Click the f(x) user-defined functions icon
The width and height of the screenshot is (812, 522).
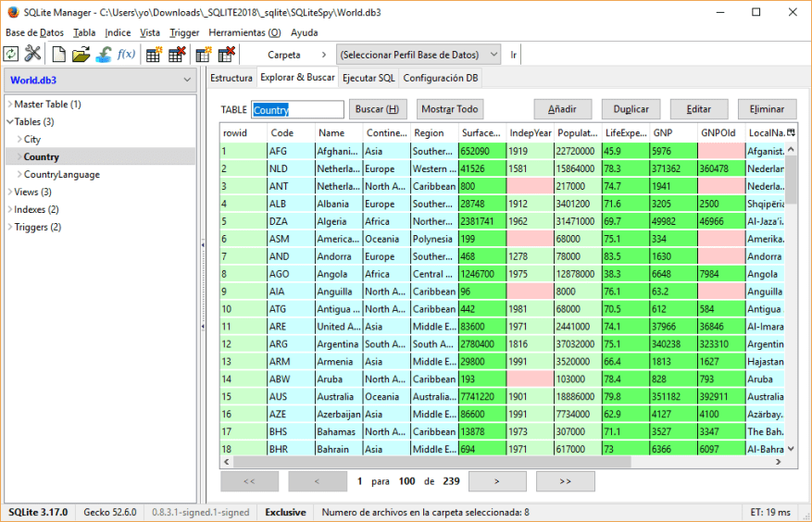coord(126,55)
